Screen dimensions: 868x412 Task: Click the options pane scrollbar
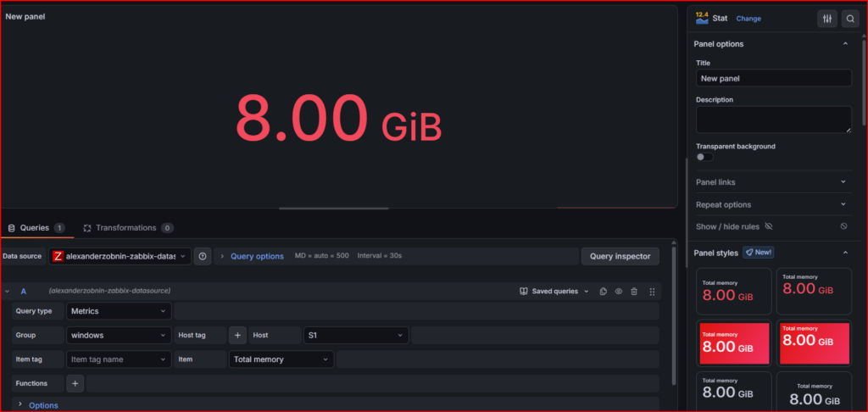tap(864, 82)
